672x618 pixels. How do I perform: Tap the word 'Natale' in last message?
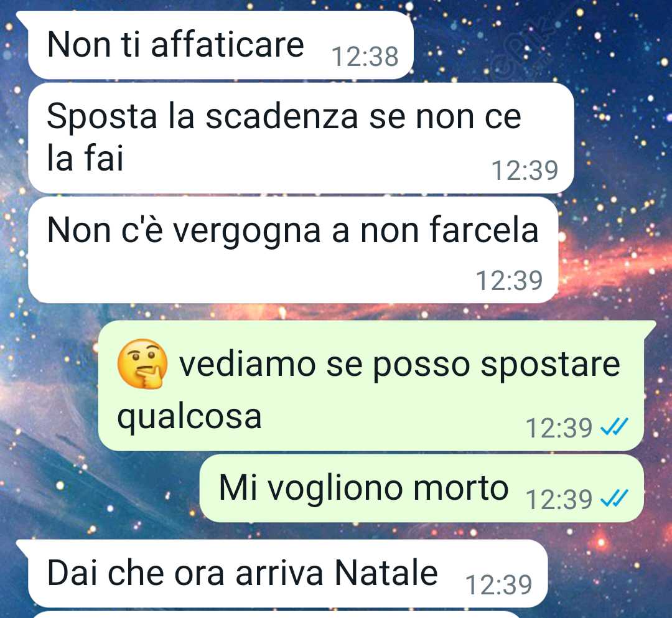coord(386,573)
